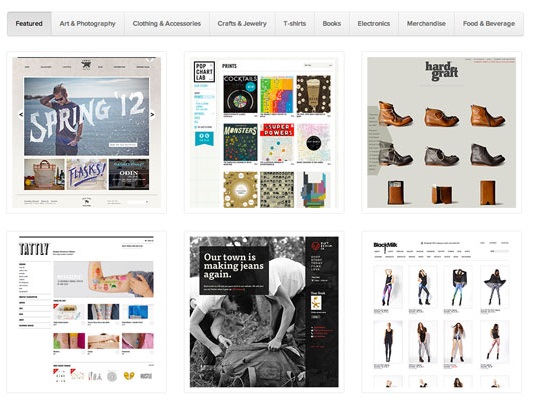Open the Clothing & Accessories tab
This screenshot has width=539, height=402.
pos(167,24)
